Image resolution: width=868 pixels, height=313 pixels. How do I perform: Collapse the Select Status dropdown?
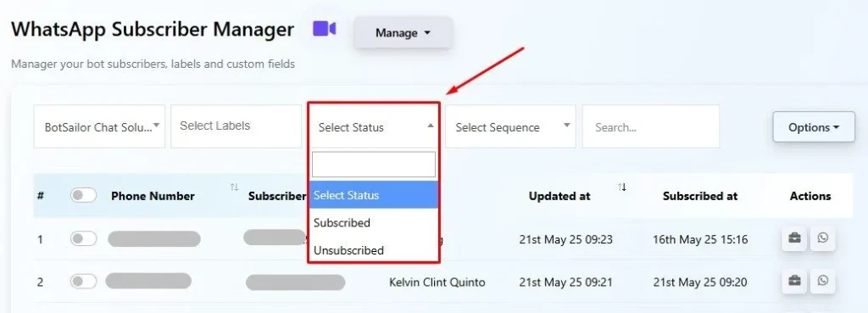point(374,127)
